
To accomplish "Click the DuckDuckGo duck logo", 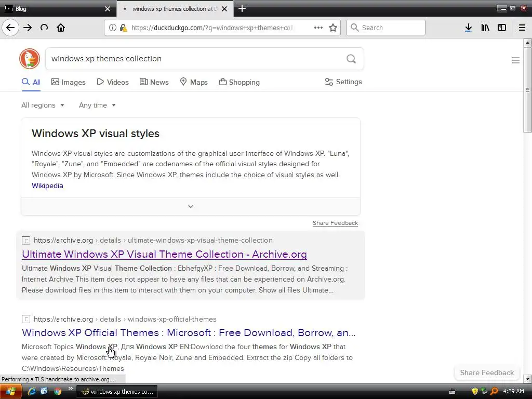I will pos(30,59).
